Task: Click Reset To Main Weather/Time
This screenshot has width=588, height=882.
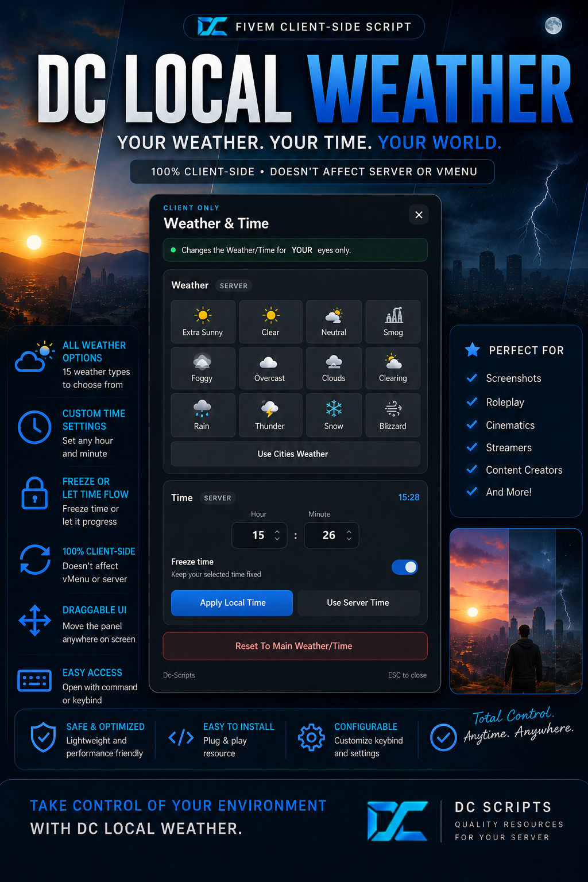Action: point(295,646)
